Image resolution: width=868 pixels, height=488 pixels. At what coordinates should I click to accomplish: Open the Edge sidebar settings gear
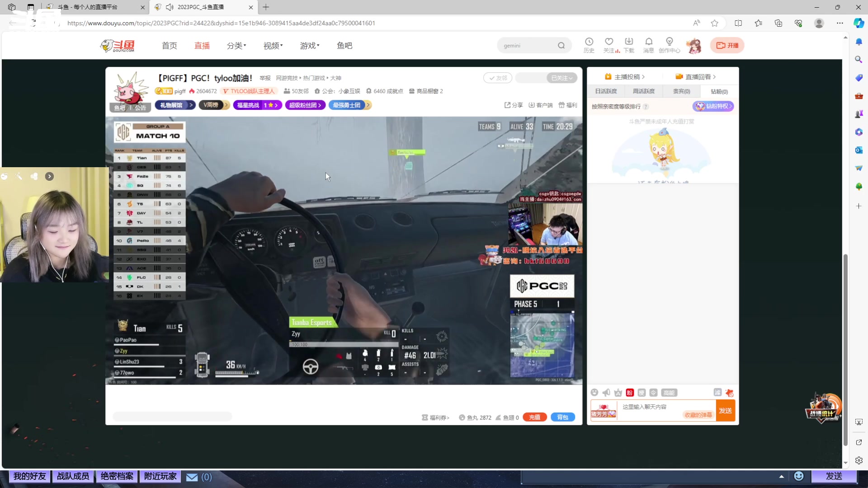pos(859,460)
